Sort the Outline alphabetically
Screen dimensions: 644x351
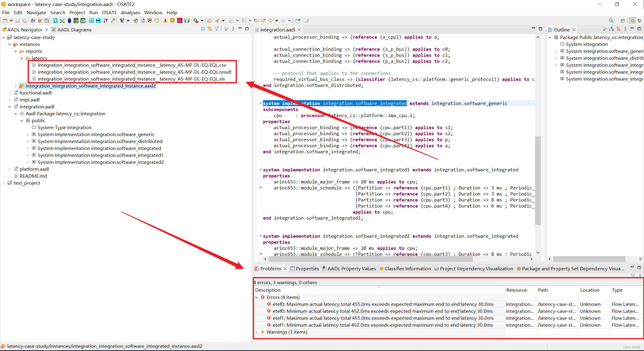coord(612,29)
